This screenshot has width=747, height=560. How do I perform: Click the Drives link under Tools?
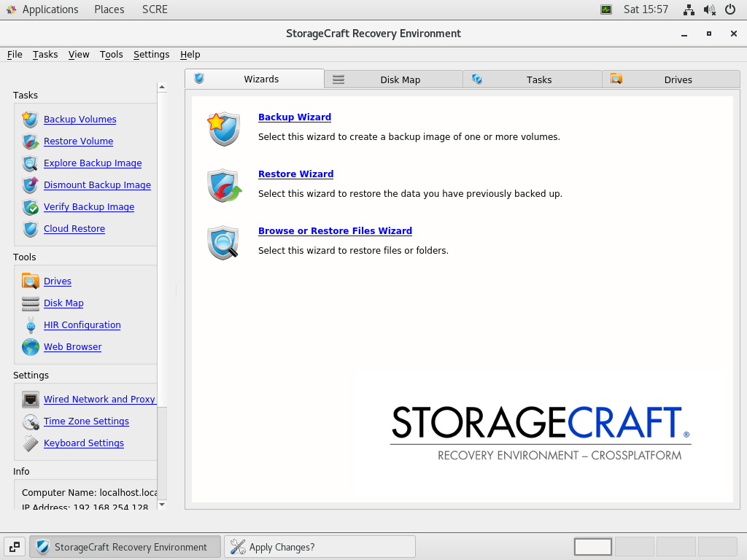pyautogui.click(x=58, y=281)
